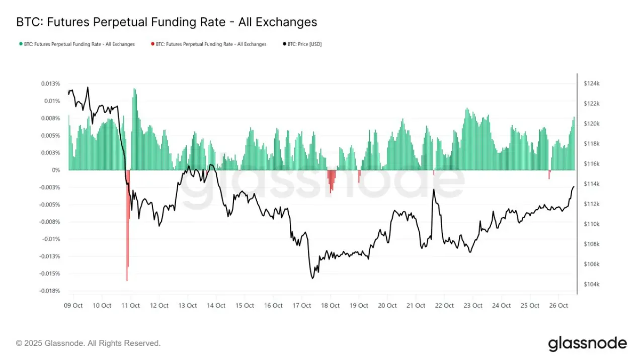Hide the BTC: Price [USD] legend series
Viewport: 644px width, 362px height.
(x=305, y=44)
